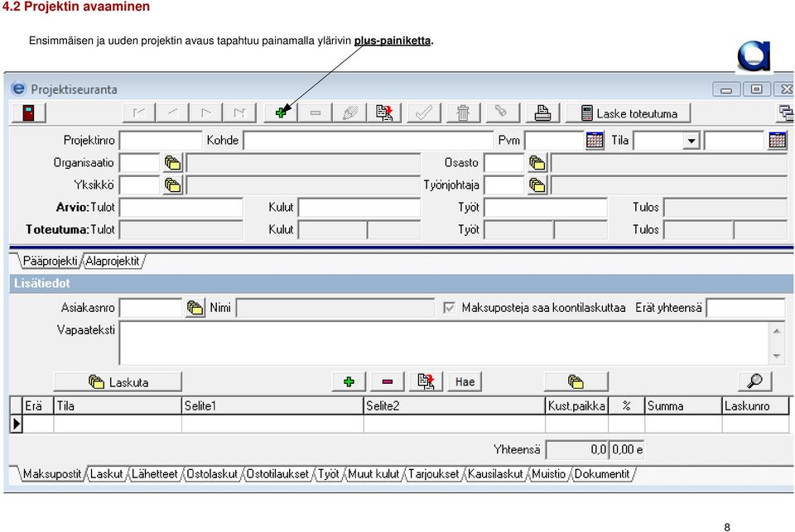Click the top toolbar copy document icon
795x532 pixels.
click(x=384, y=113)
